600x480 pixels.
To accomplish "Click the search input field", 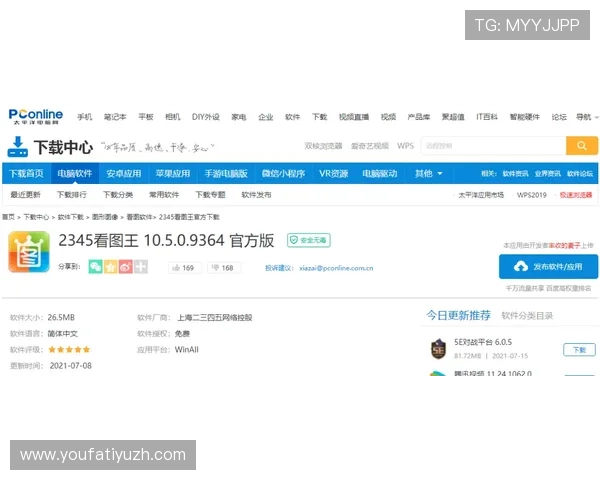I will (493, 146).
